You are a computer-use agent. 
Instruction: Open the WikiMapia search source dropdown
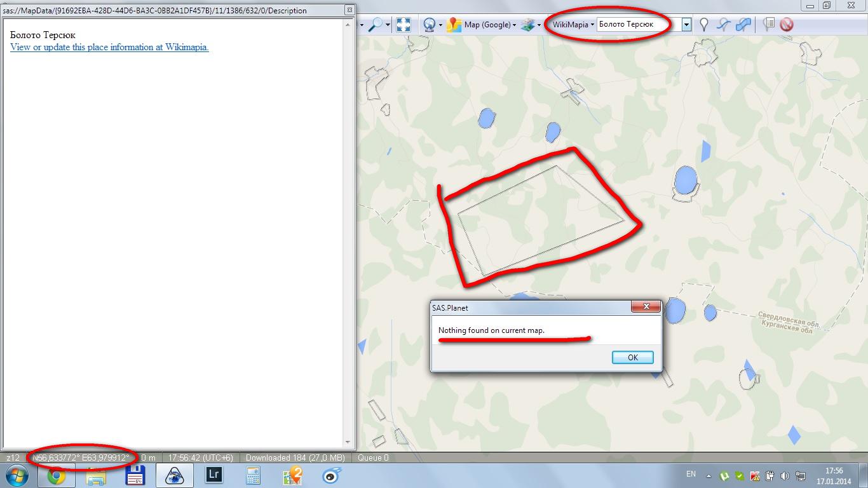pos(573,25)
